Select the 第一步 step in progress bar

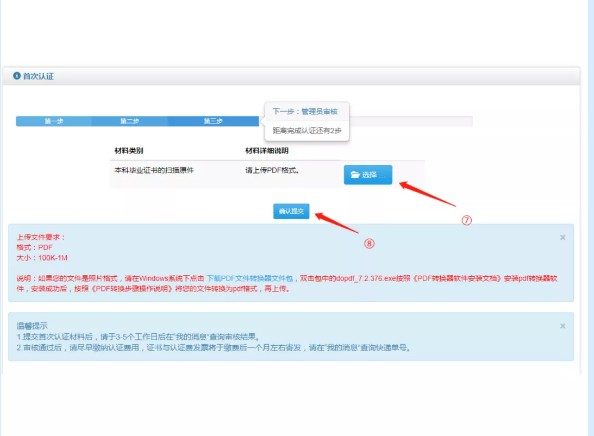(x=54, y=121)
